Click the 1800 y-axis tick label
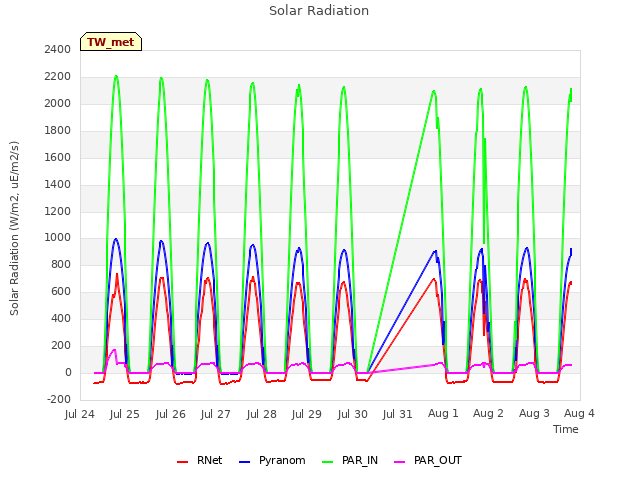This screenshot has height=480, width=640. point(58,130)
